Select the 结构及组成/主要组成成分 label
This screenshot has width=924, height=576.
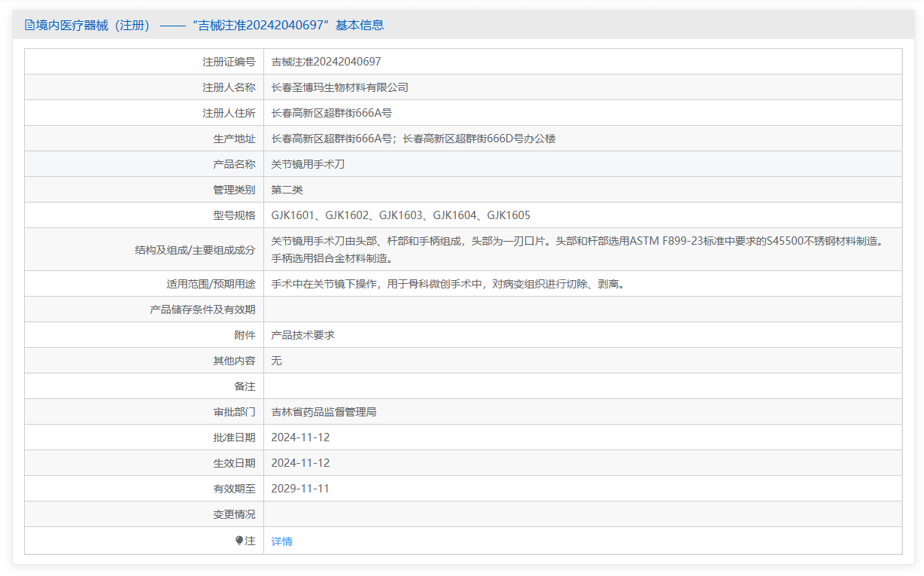[x=195, y=250]
